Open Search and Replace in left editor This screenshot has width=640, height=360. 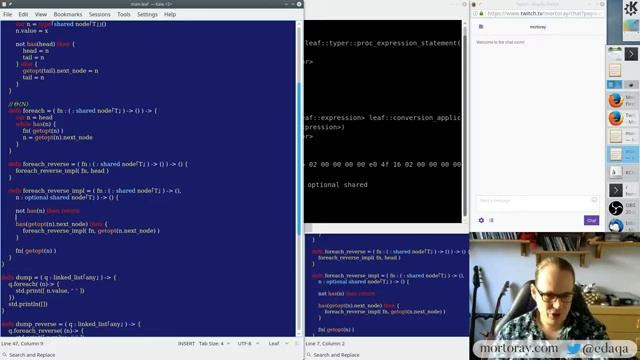29,355
